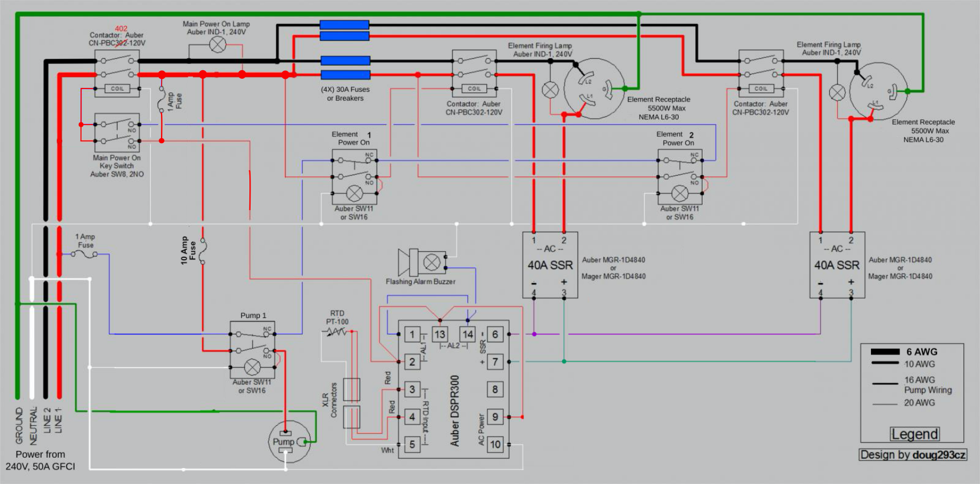Click the first Element Firing Lamp near the left receptacle
Screen dimensions: 980x484
pos(550,90)
